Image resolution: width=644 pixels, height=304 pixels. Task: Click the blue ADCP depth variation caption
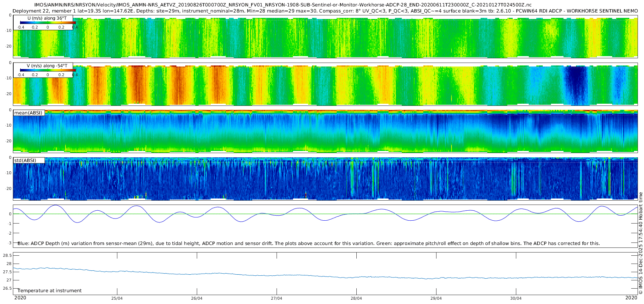(x=308, y=244)
